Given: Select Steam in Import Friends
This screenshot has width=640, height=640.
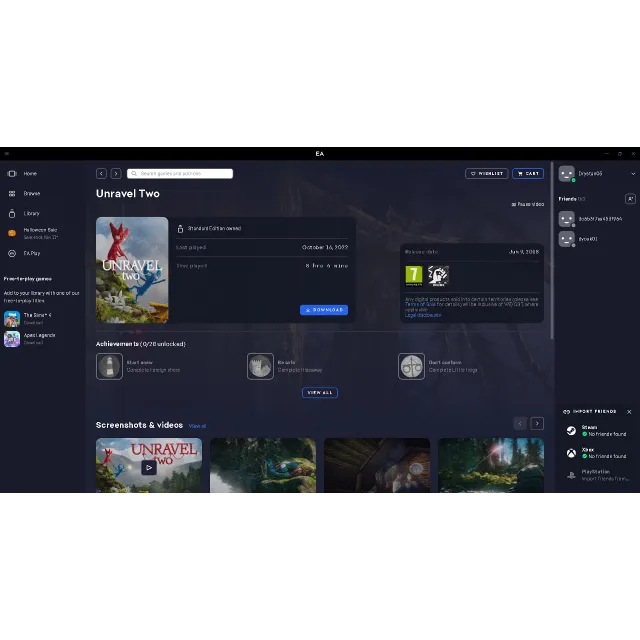Looking at the screenshot, I should click(x=596, y=431).
